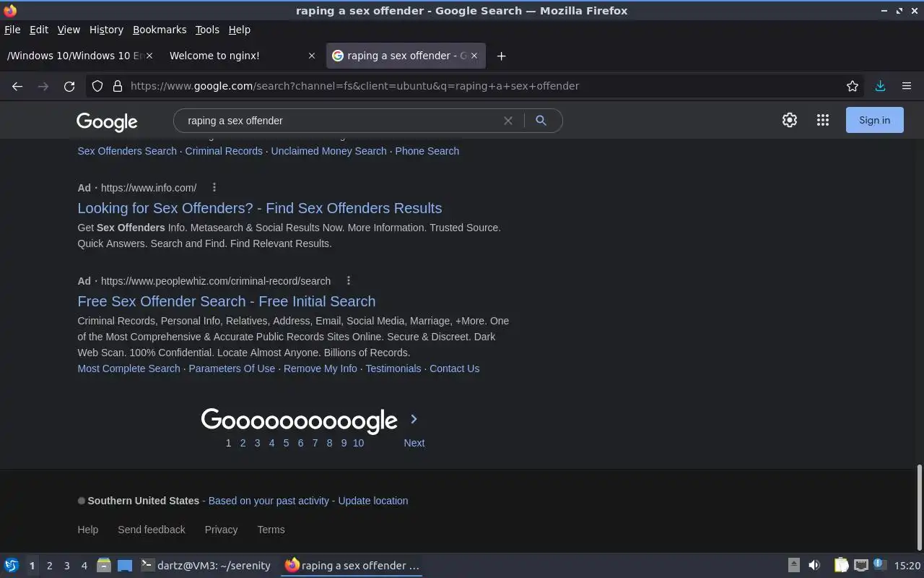Open network tray icon
924x578 pixels.
861,565
